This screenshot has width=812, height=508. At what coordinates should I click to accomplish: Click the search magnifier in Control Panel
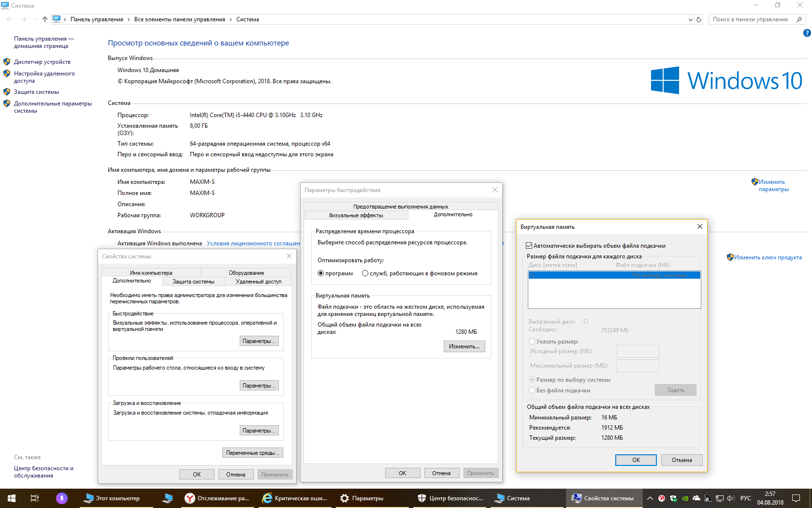[x=799, y=19]
